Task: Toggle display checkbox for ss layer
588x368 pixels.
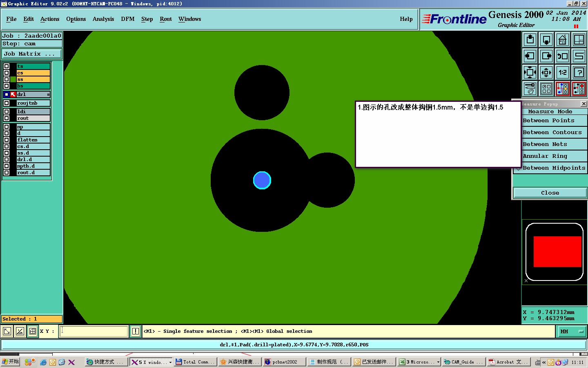Action: [7, 79]
